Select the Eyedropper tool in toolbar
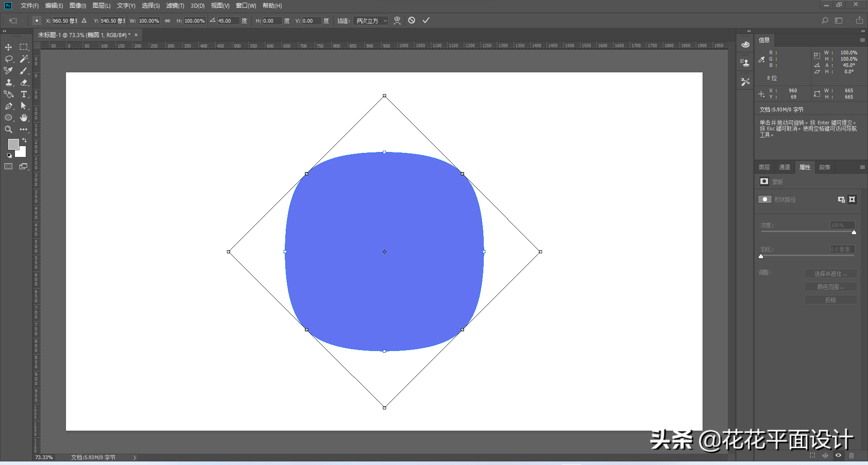This screenshot has width=868, height=465. [x=9, y=71]
